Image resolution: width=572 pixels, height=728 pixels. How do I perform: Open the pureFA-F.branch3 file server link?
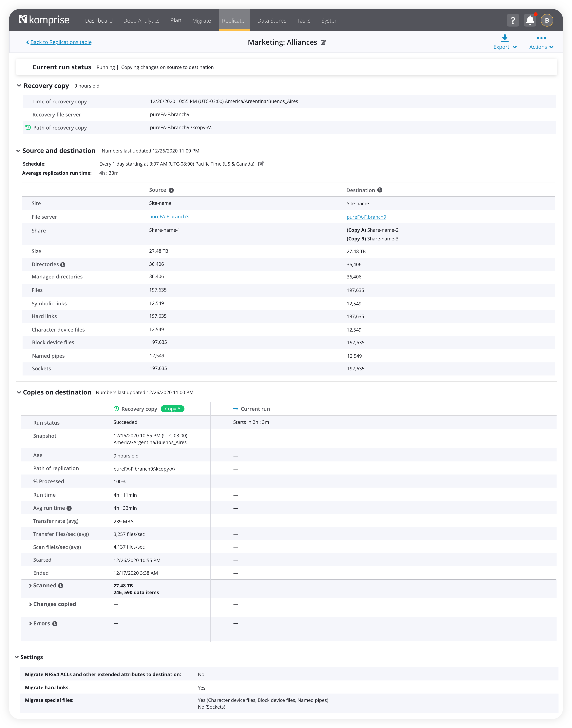pos(169,217)
